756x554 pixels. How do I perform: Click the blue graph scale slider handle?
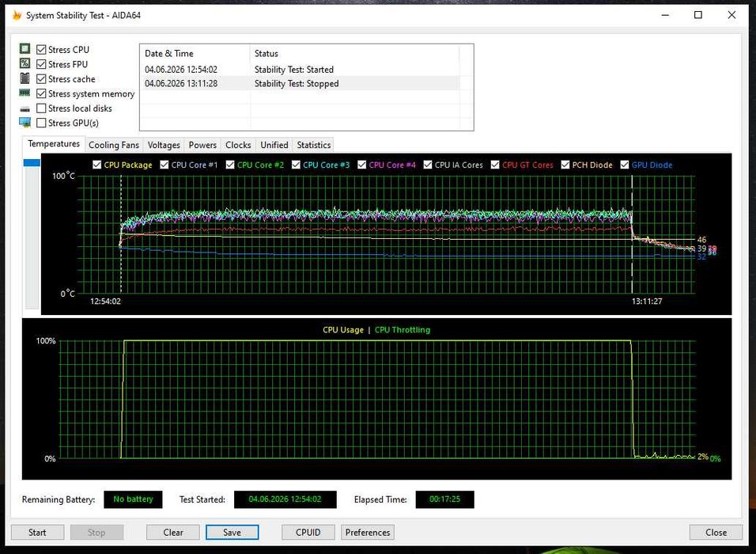pos(32,163)
